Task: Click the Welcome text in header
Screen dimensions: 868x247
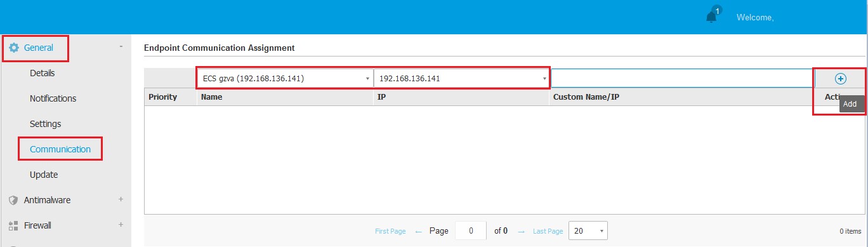Action: point(755,17)
